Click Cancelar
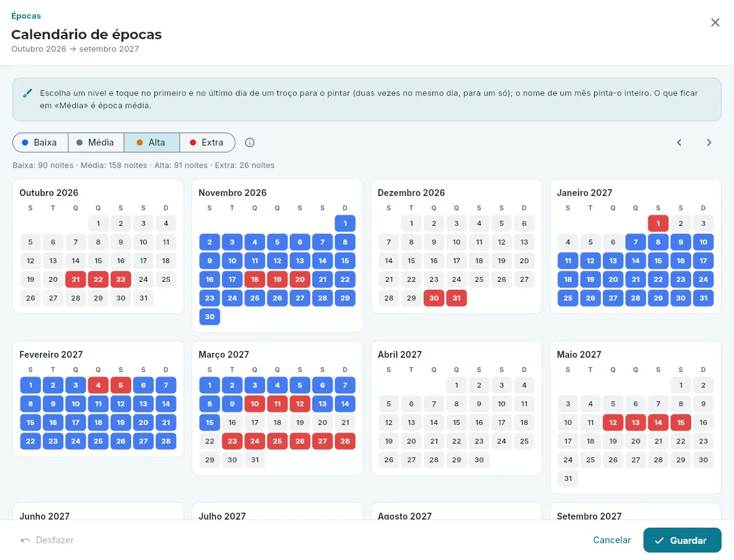This screenshot has width=734, height=560. click(612, 540)
